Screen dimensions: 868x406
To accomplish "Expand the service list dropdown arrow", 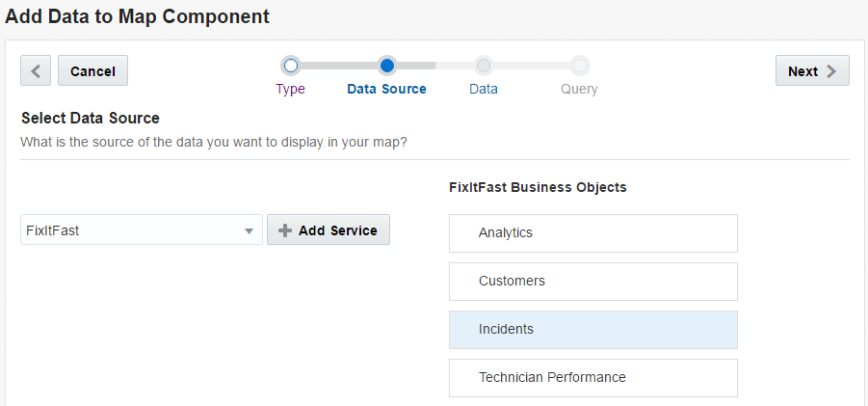I will 249,230.
